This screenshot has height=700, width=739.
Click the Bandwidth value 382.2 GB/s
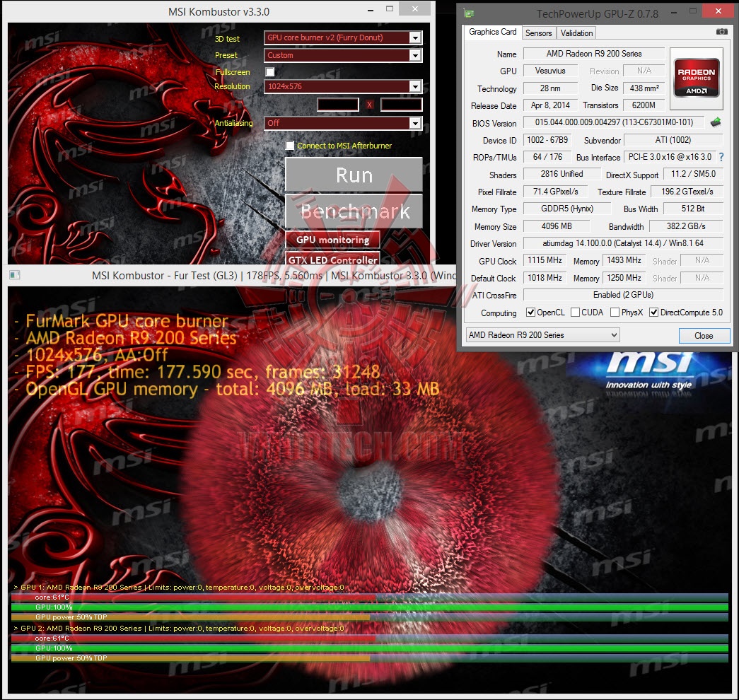[686, 226]
